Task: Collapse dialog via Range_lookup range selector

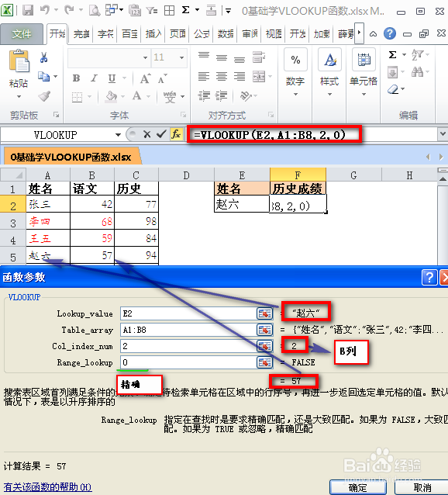Action: pos(264,362)
